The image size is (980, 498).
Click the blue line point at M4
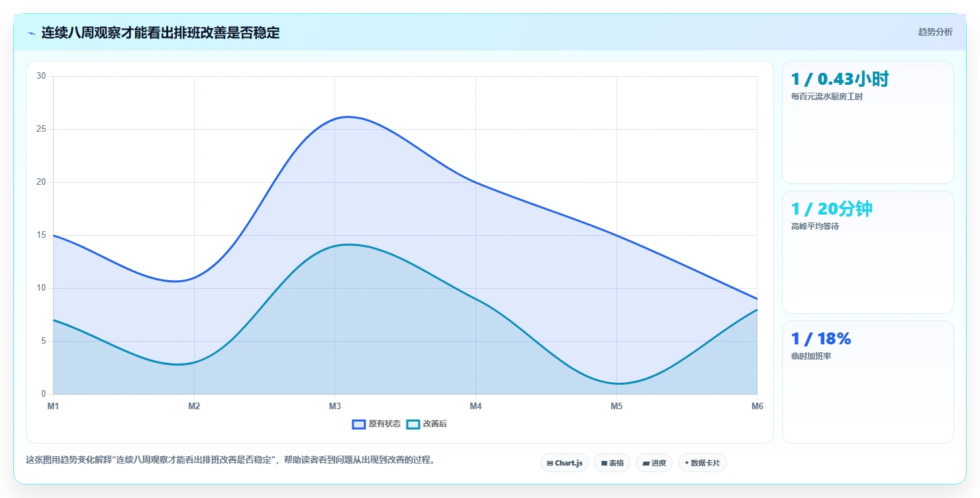[475, 182]
